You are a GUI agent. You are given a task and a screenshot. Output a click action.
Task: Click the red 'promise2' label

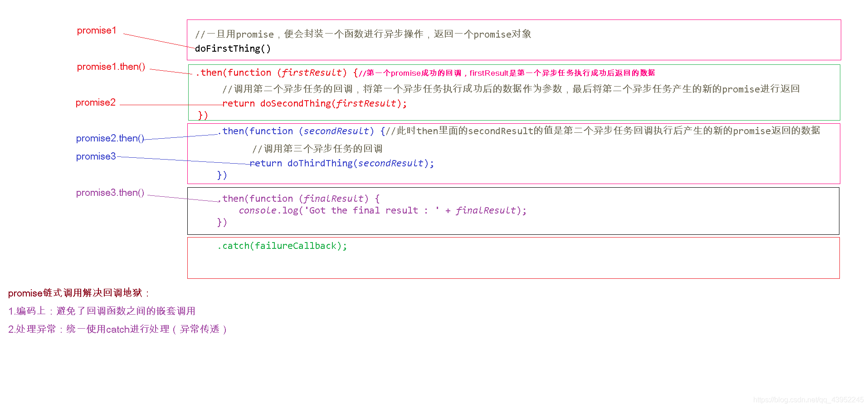click(x=96, y=102)
